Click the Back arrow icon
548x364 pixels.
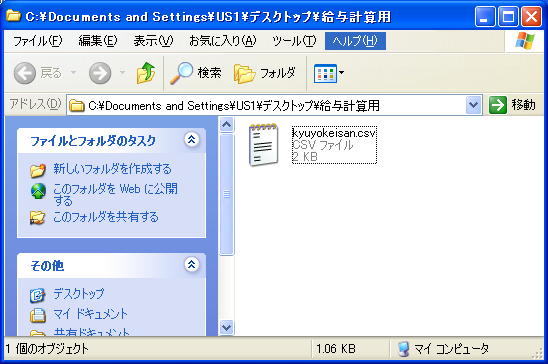pos(25,73)
